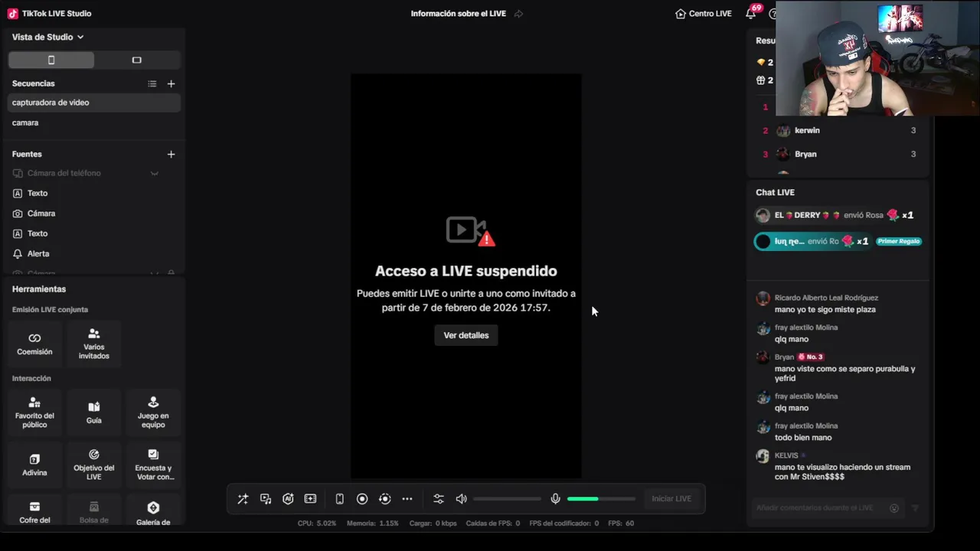Click EL DERRY gift message in chat
980x551 pixels.
pos(835,216)
